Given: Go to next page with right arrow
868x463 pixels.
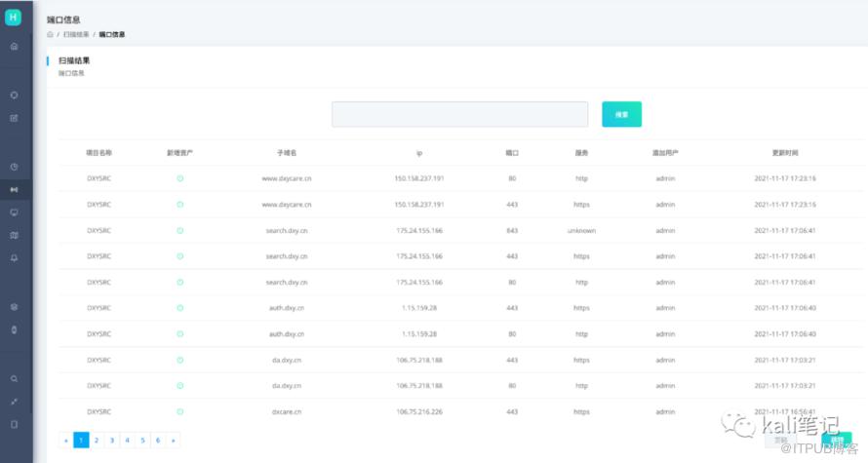Looking at the screenshot, I should tap(173, 441).
